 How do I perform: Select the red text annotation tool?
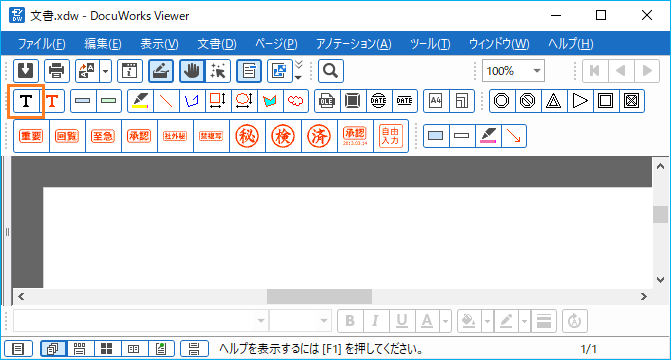pyautogui.click(x=52, y=101)
